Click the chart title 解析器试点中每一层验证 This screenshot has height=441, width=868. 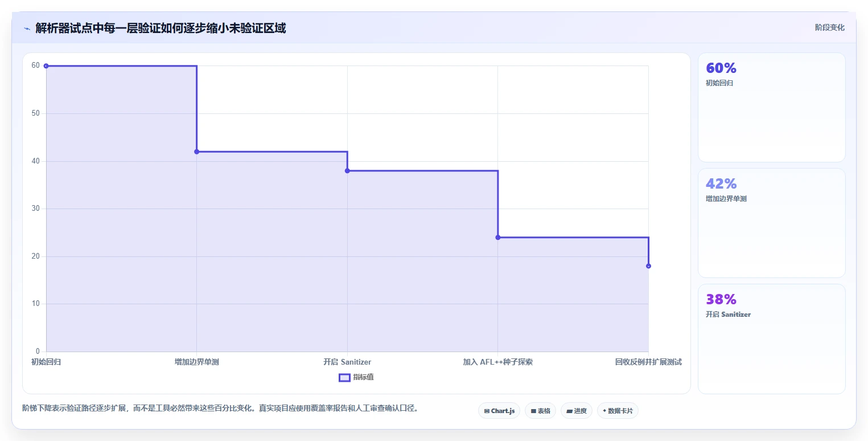92,28
